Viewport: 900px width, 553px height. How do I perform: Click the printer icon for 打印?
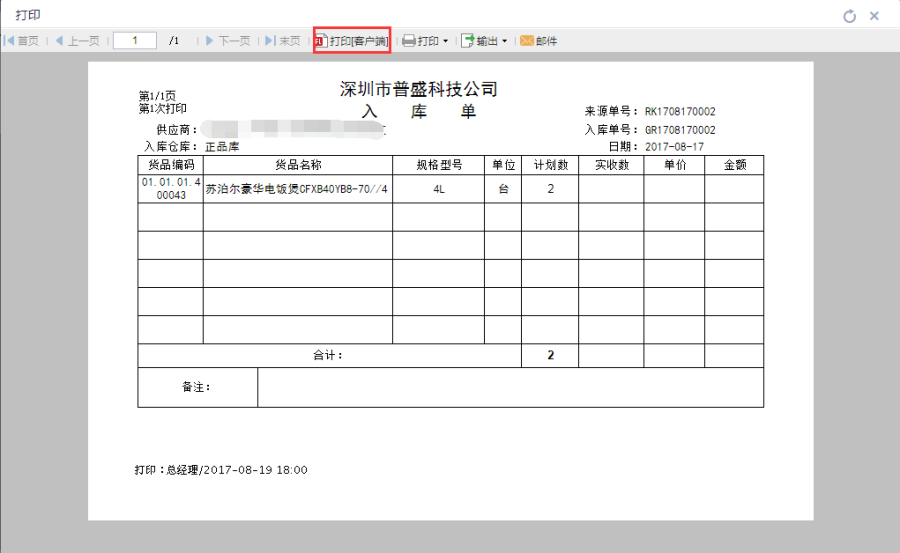click(408, 41)
